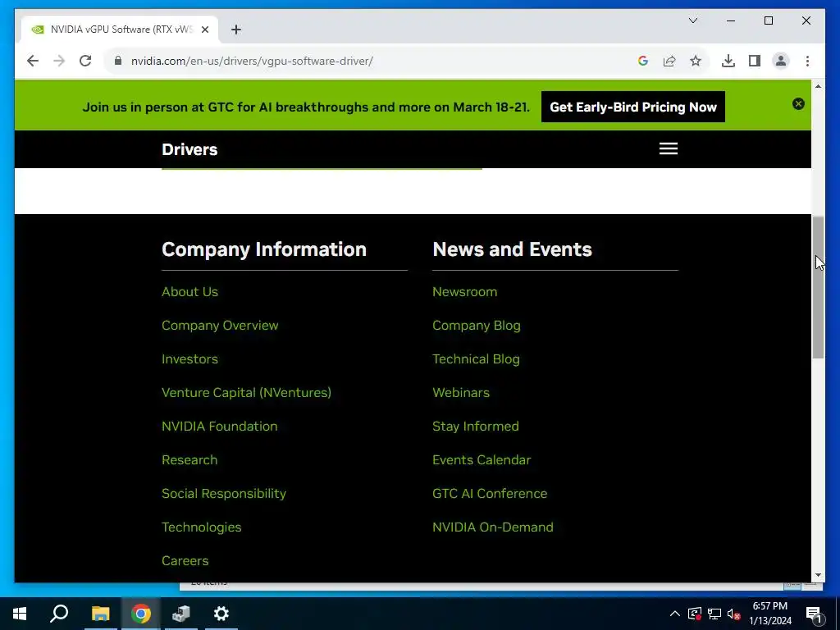840x630 pixels.
Task: Open the Social Responsibility link
Action: point(224,493)
